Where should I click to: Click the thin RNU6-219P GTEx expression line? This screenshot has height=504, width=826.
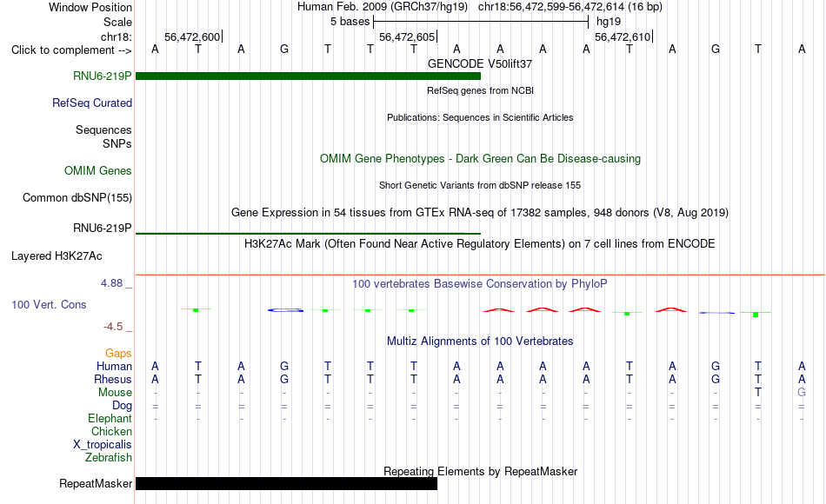click(308, 233)
